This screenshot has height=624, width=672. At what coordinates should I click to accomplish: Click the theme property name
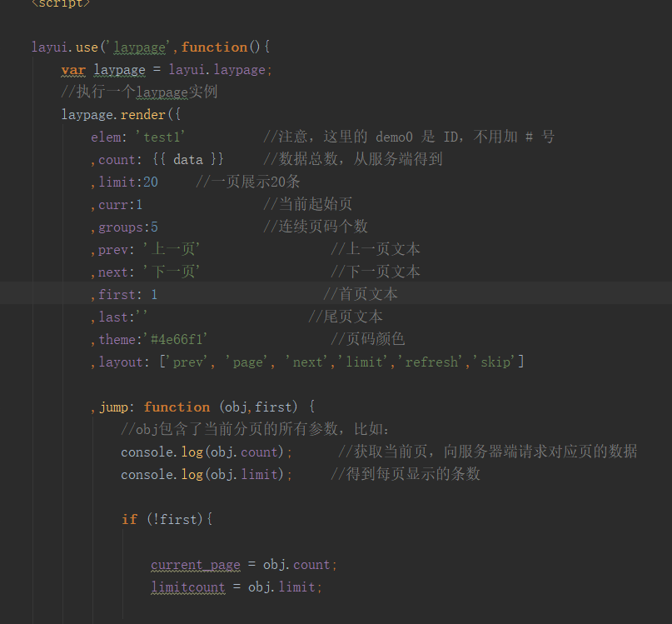(x=117, y=340)
